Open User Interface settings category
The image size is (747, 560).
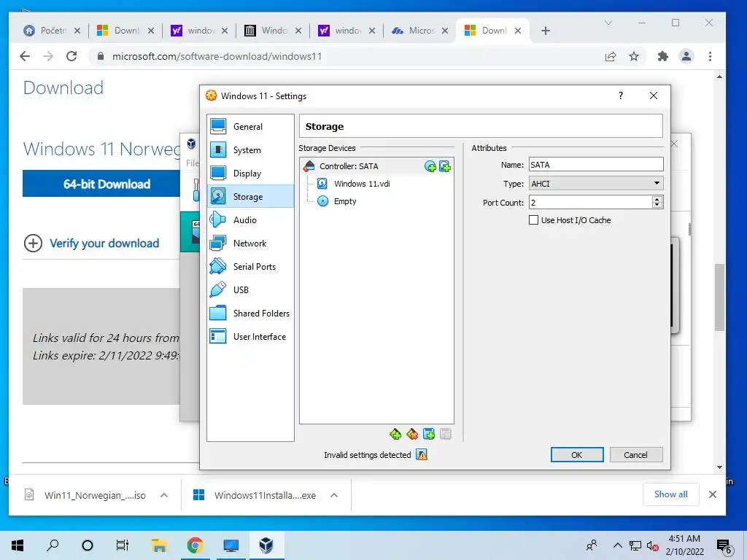(250, 337)
